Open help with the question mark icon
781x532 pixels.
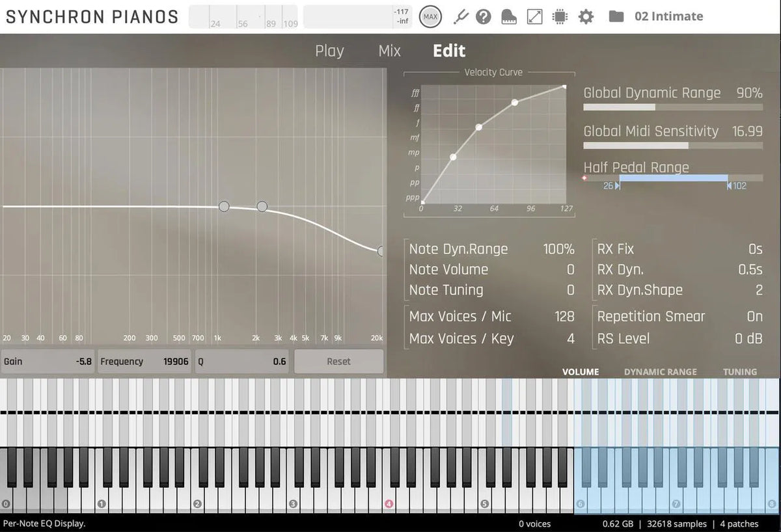tap(483, 16)
